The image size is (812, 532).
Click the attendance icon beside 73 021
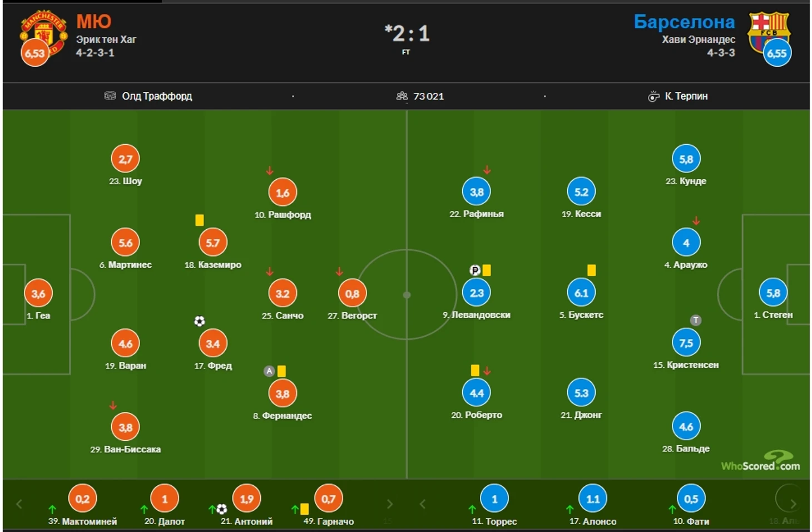click(402, 96)
